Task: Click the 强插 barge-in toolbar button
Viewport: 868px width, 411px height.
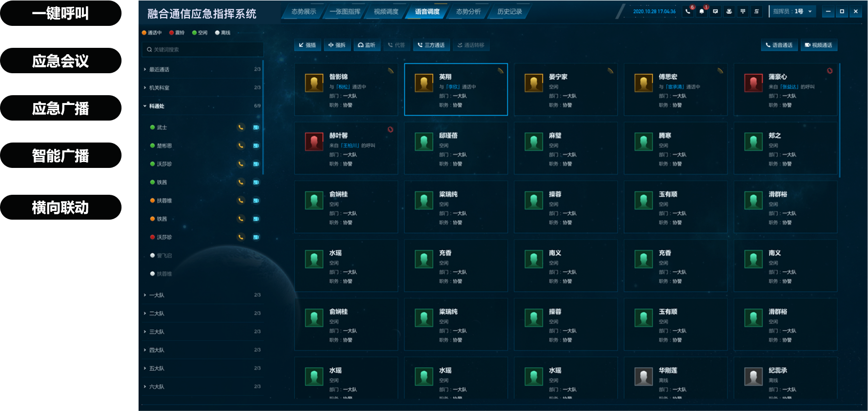Action: (x=307, y=45)
